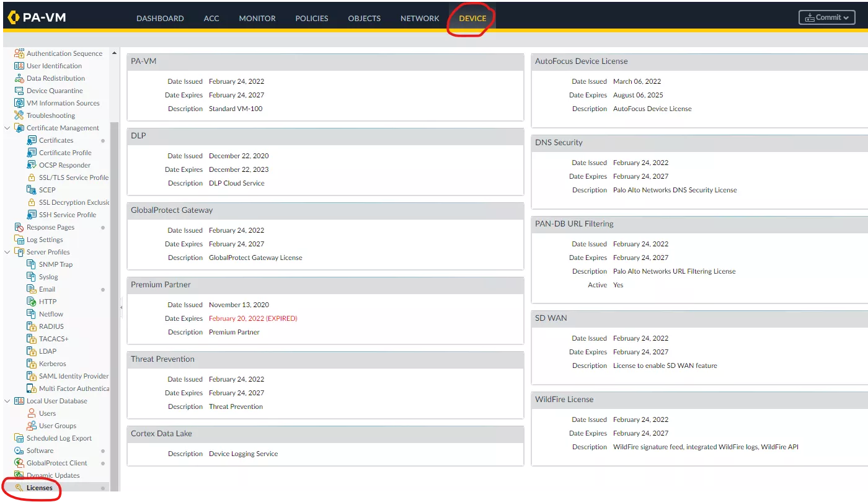Click the LDAP icon
868x502 pixels.
32,351
